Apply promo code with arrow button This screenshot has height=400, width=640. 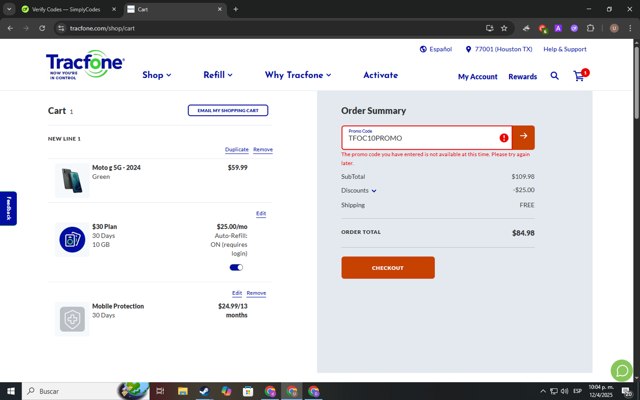(523, 137)
